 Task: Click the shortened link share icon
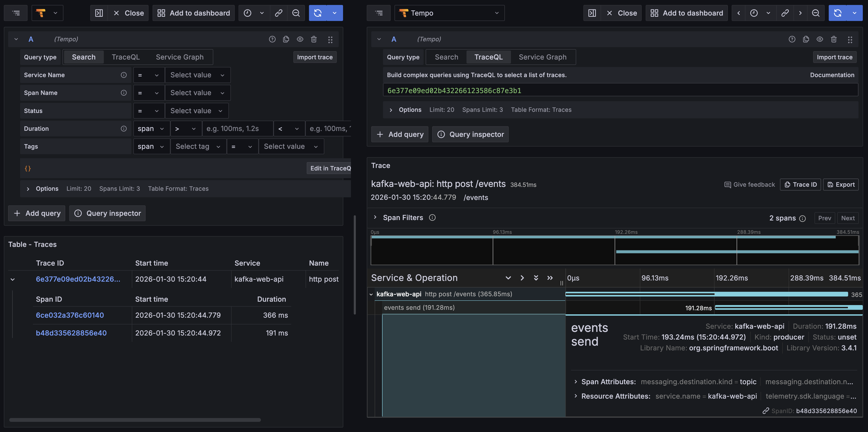278,13
